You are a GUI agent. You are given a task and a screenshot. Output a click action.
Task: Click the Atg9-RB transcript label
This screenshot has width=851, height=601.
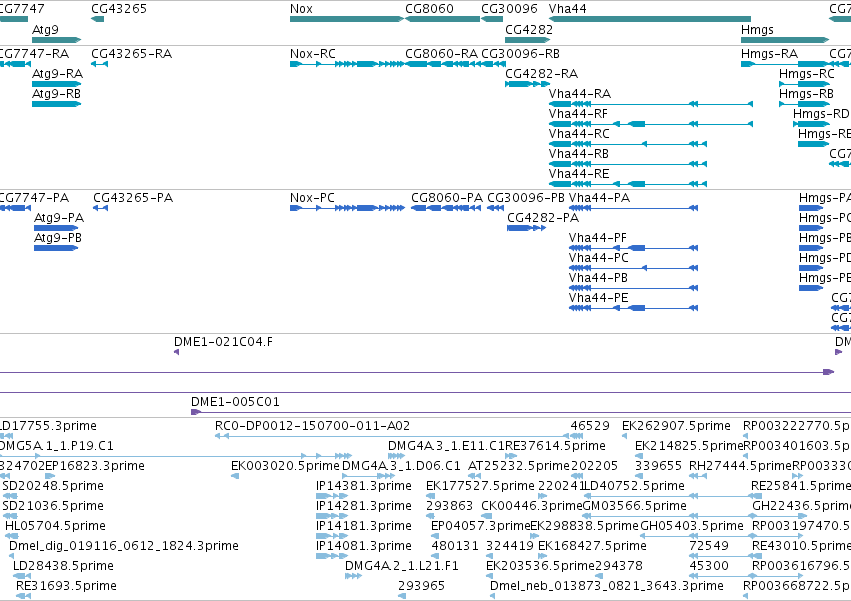pos(56,94)
